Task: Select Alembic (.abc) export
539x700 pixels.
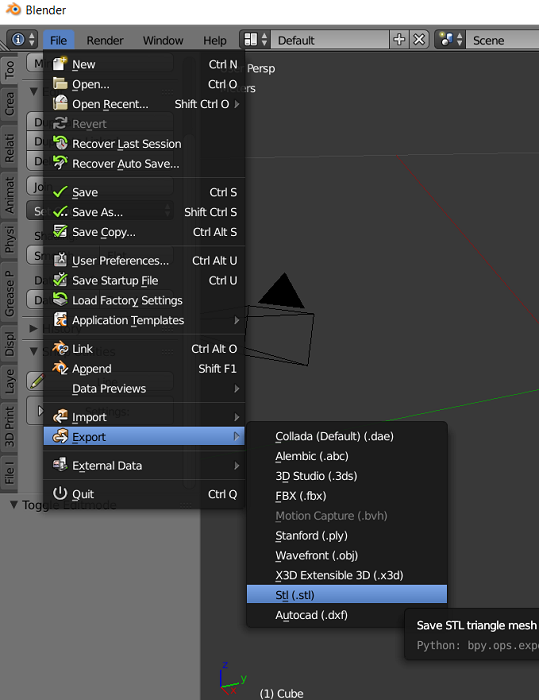Action: pos(347,456)
